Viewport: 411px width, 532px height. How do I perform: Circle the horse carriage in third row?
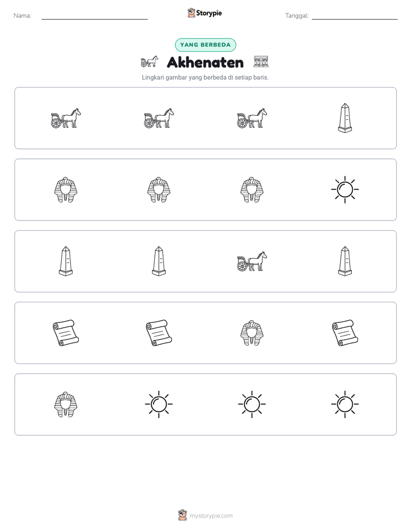[x=252, y=261]
